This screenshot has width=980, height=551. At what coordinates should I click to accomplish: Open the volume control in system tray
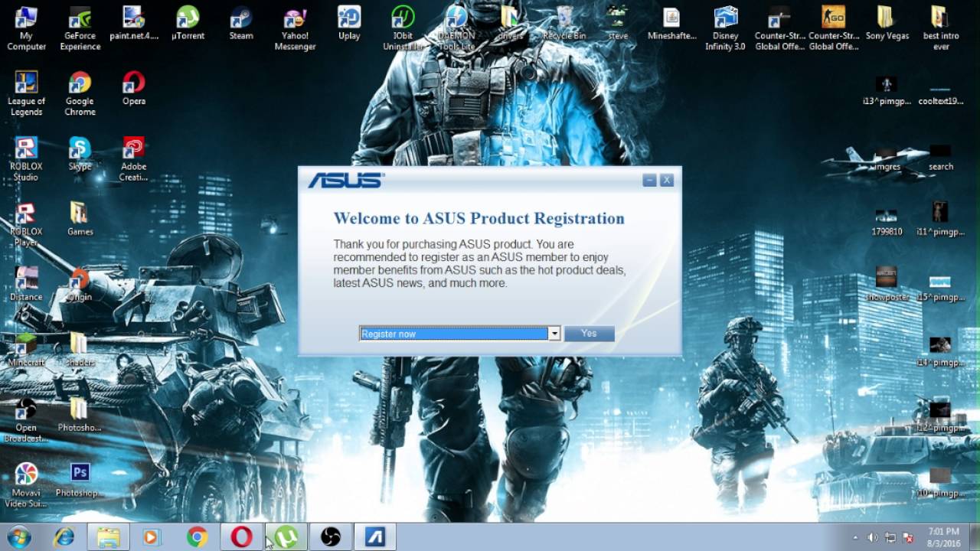tap(873, 538)
